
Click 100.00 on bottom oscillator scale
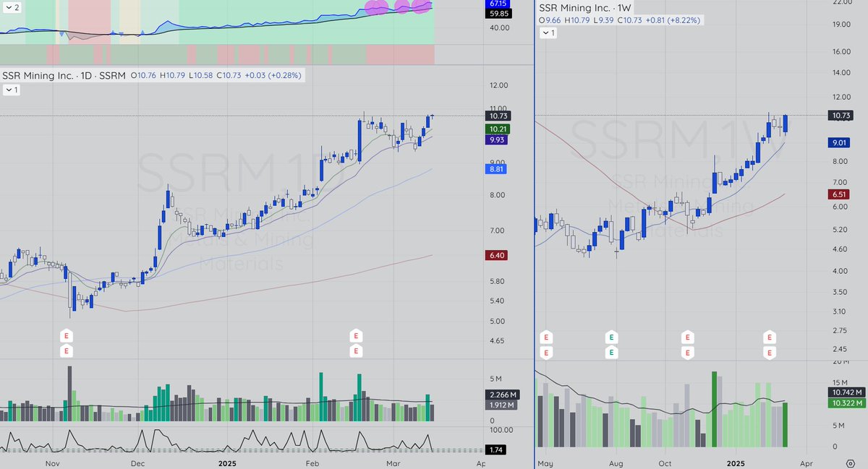(x=501, y=429)
